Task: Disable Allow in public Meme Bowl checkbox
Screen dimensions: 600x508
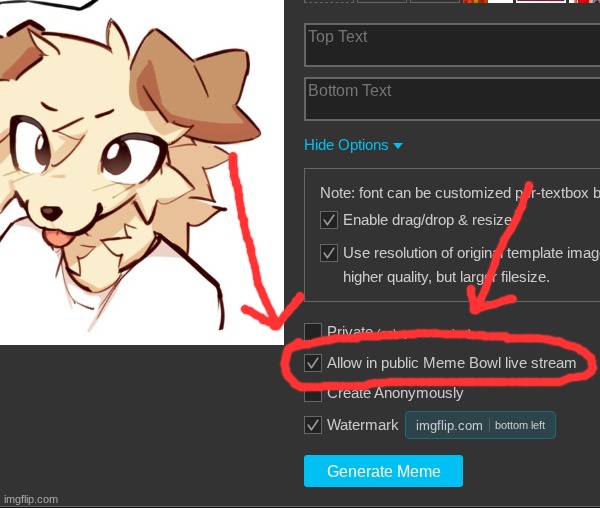Action: [313, 363]
